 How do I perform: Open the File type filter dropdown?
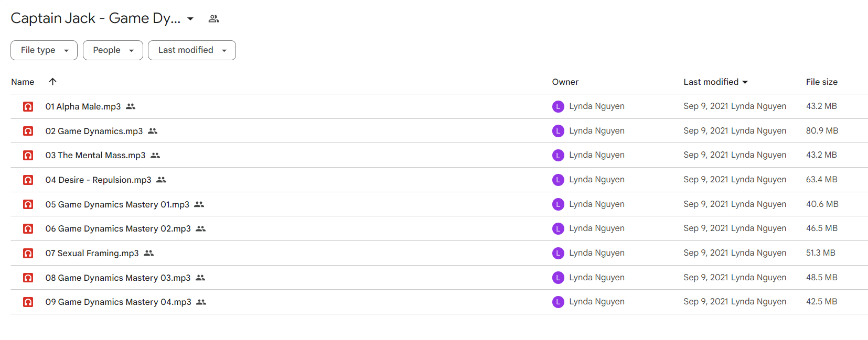point(44,50)
